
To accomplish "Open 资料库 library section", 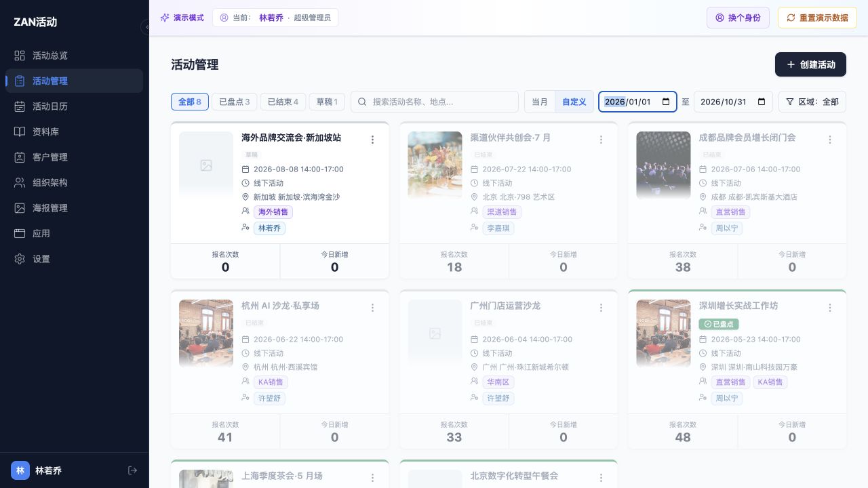I will (74, 131).
